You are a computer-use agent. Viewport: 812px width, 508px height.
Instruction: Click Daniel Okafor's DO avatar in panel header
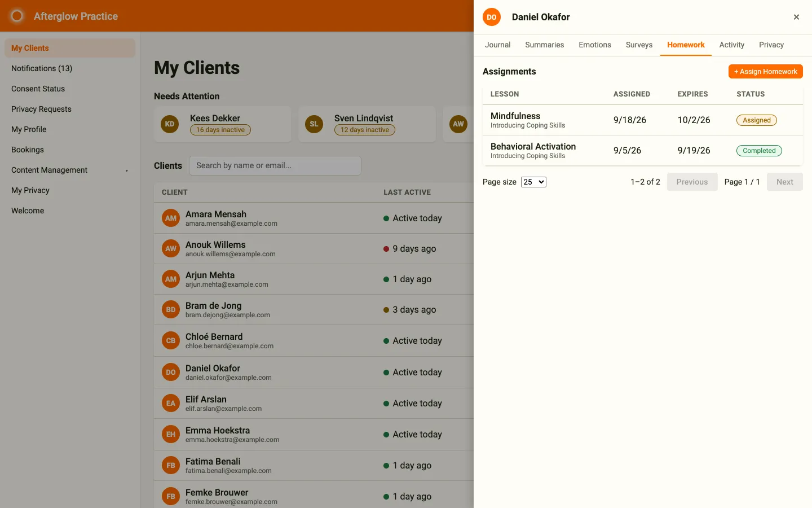coord(492,17)
